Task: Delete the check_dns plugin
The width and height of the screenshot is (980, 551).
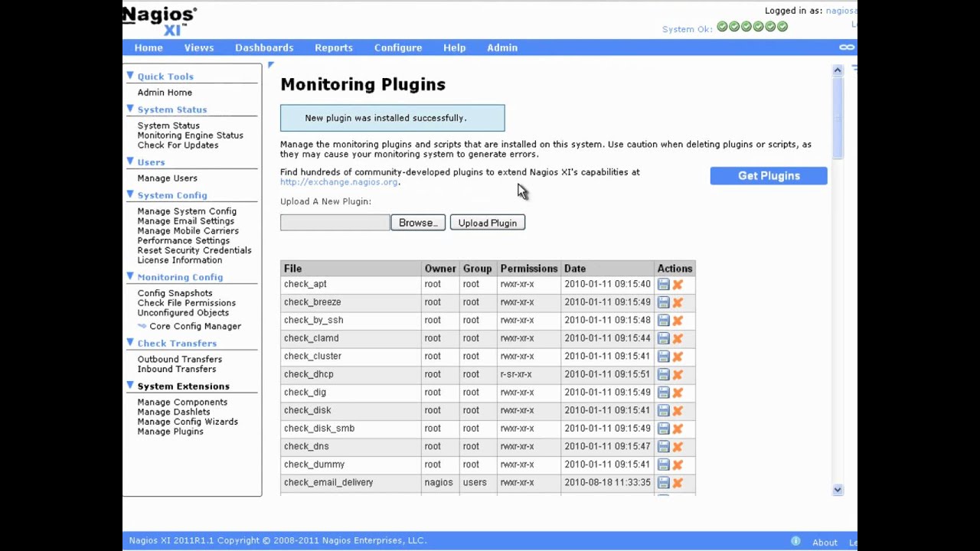Action: (678, 446)
